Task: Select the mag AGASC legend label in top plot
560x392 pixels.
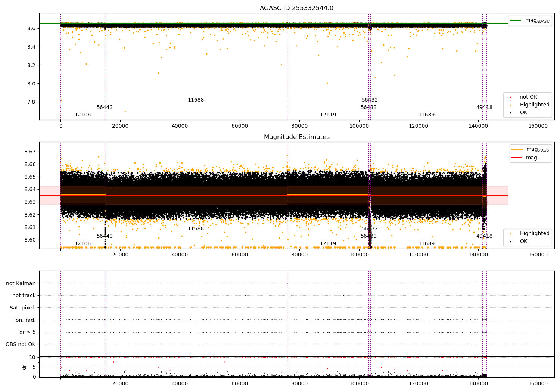Action: click(537, 21)
